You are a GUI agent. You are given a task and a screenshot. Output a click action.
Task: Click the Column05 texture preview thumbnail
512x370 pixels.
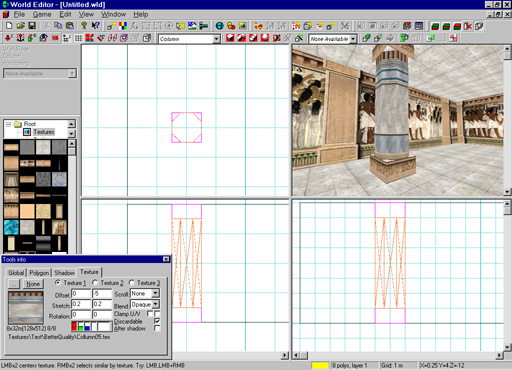[x=26, y=308]
